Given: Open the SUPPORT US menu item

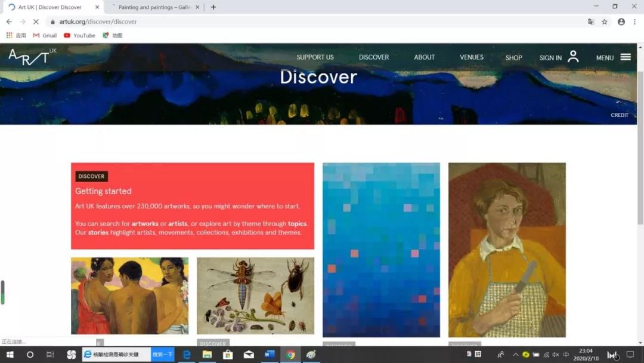Looking at the screenshot, I should (x=315, y=57).
